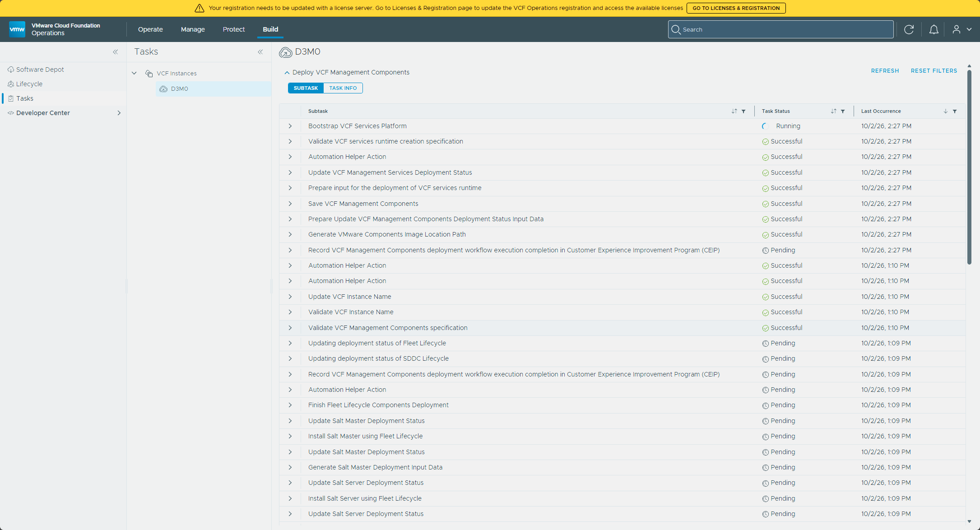
Task: Click the Refresh link
Action: click(x=885, y=71)
